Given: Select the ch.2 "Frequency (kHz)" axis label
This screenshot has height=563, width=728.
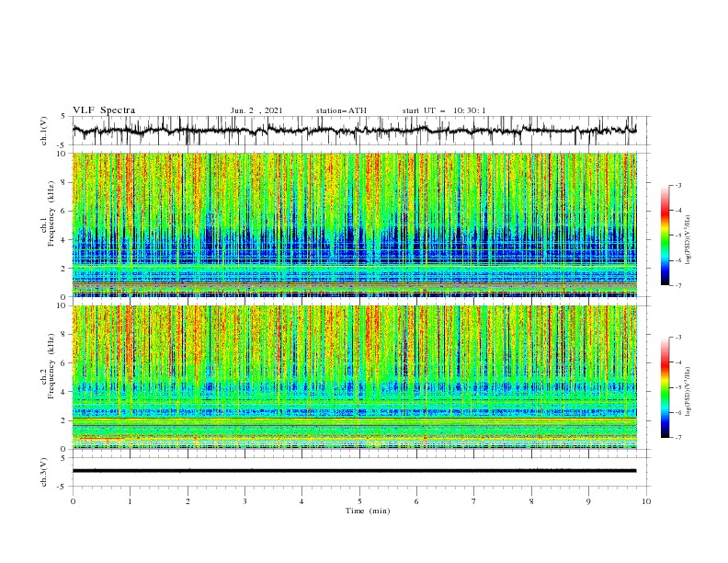Looking at the screenshot, I should click(x=51, y=366).
